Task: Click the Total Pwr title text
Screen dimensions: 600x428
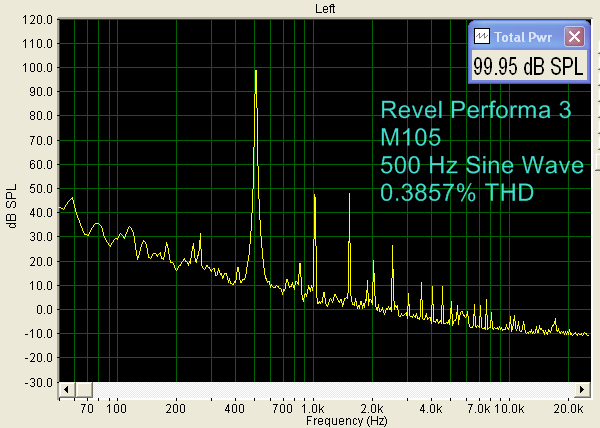Action: click(523, 37)
